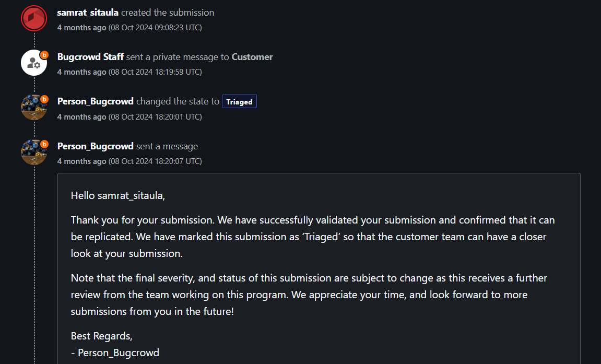Click the 09:08:23 UTC submission timestamp
Image resolution: width=601 pixels, height=364 pixels.
[x=155, y=27]
